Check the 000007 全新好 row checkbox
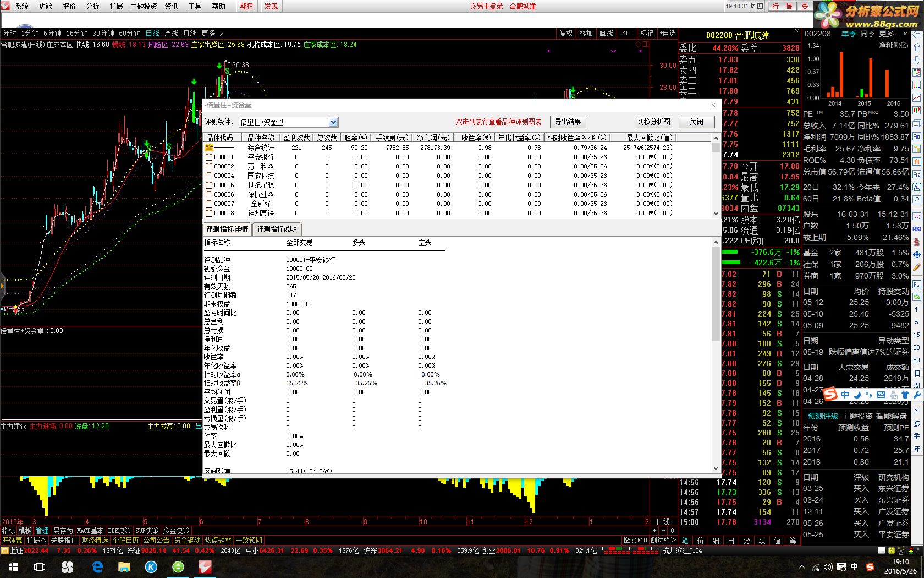Viewport: 924px width, 578px height. (209, 204)
